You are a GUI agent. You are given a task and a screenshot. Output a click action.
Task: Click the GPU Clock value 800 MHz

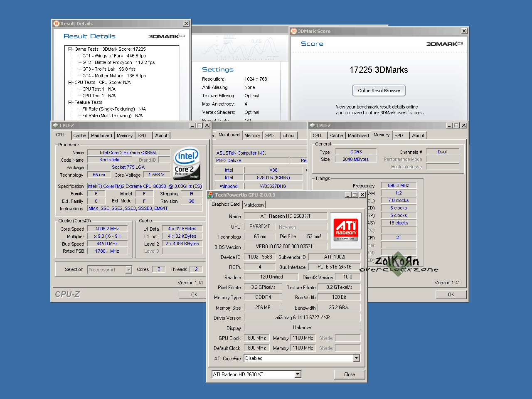[257, 338]
